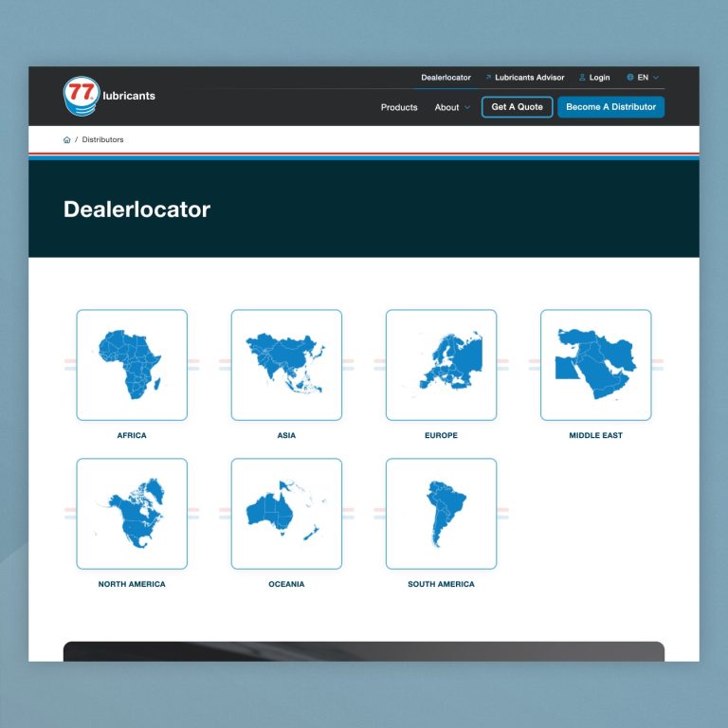Open the Products menu item
The image size is (728, 728).
pos(399,107)
